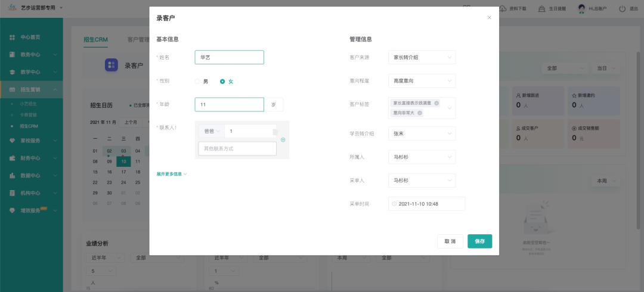
Task: Click the 取消 button
Action: point(450,241)
